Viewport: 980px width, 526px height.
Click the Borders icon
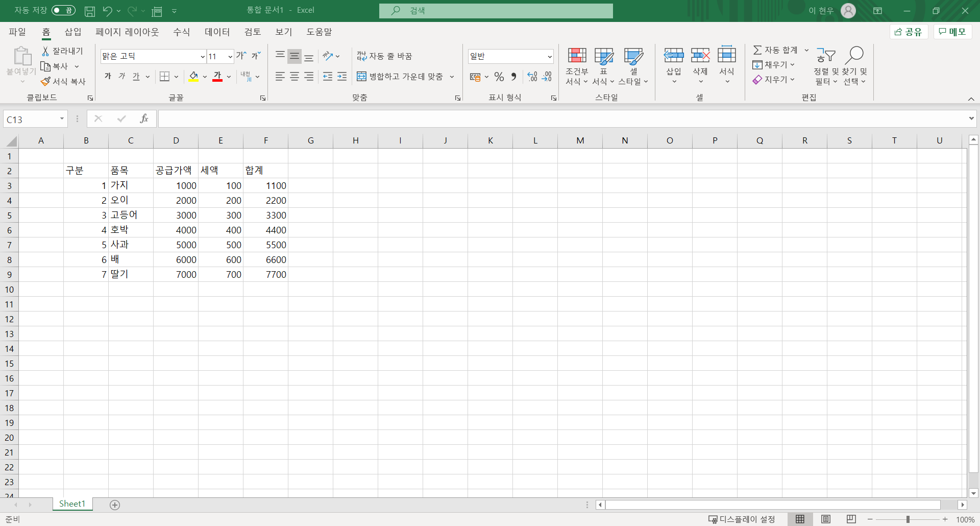tap(164, 77)
